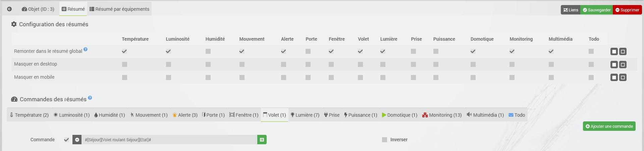Screen dimensions: 644x151
Task: Click the back arrow icon
Action: pyautogui.click(x=9, y=9)
